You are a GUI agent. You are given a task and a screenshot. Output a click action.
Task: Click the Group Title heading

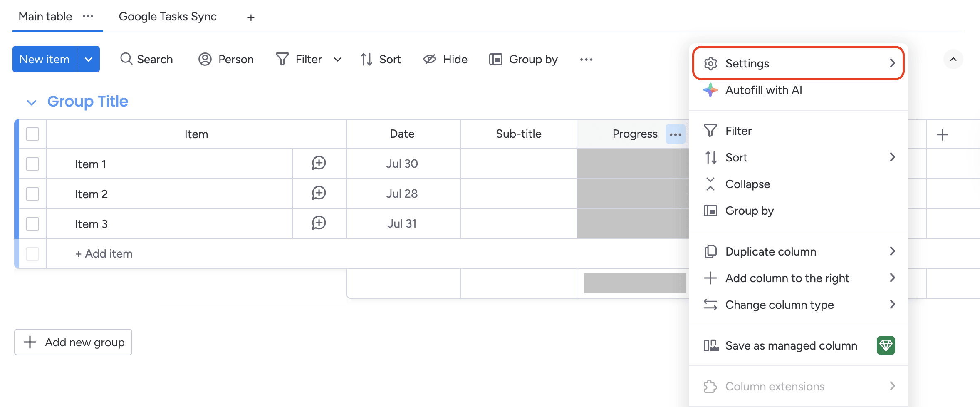coord(88,101)
